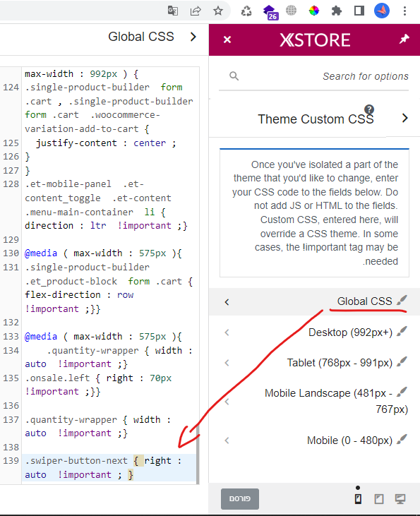420x516 pixels.
Task: Open Chrome Extensions puzzle menu
Action: pos(337,11)
